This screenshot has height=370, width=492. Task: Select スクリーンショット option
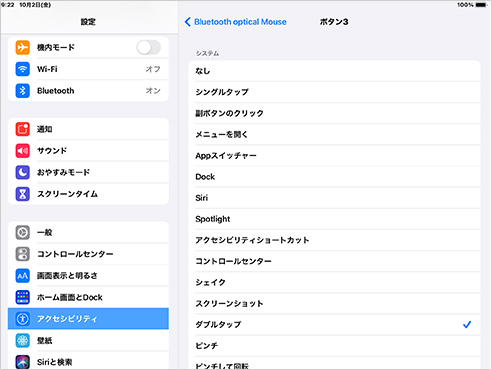[x=334, y=304]
